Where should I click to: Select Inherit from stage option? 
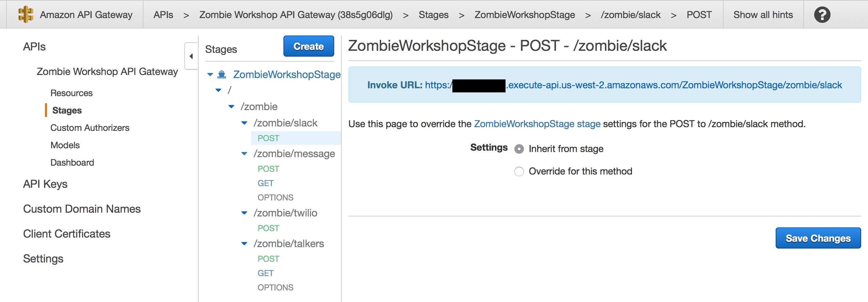(519, 149)
